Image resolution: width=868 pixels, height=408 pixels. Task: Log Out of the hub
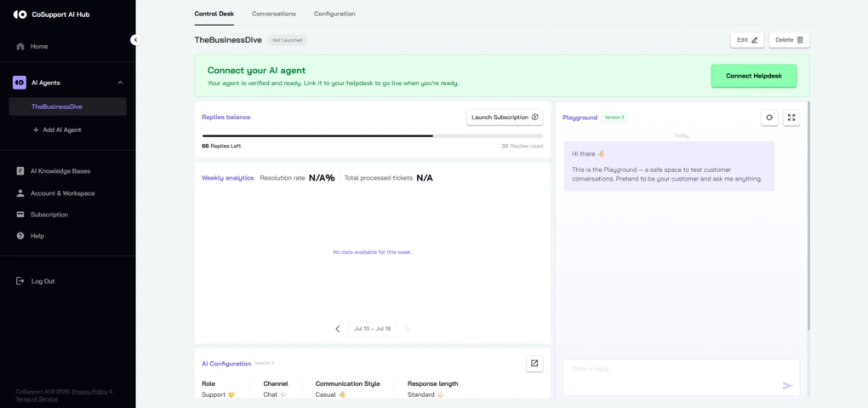coord(43,281)
